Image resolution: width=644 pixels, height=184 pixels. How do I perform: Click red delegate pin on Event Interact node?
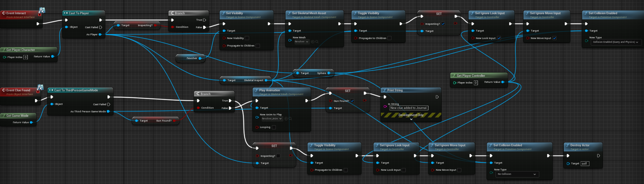click(40, 15)
